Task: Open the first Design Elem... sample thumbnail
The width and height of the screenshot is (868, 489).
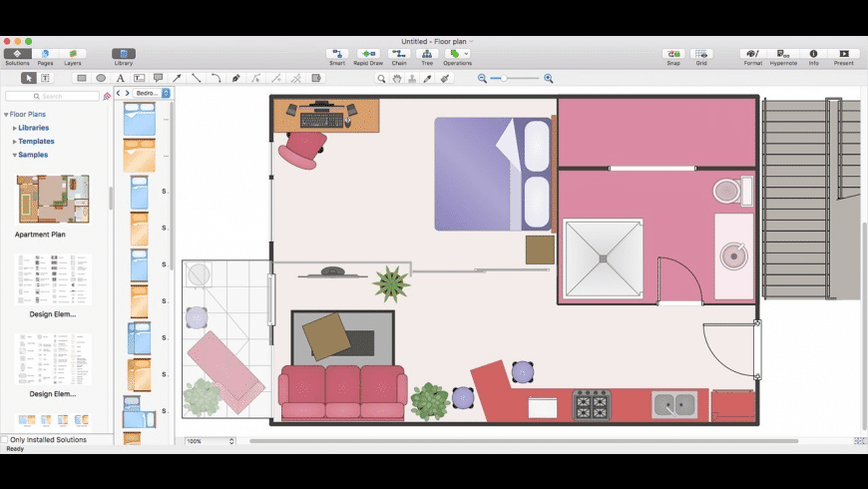Action: point(53,279)
